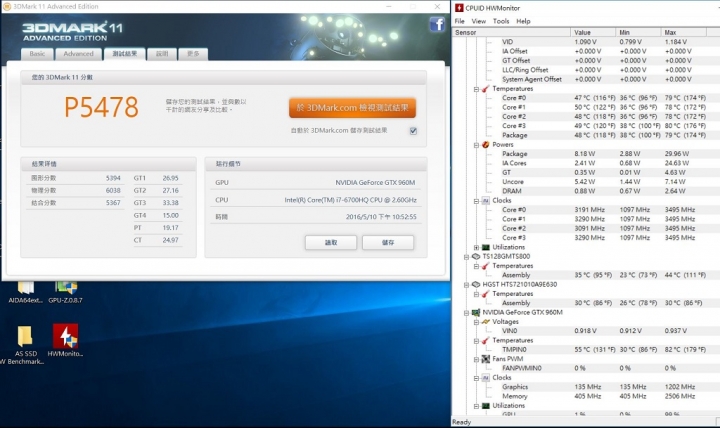Collapse the GTX 960M Clocks node
This screenshot has height=428, width=720.
(x=476, y=378)
